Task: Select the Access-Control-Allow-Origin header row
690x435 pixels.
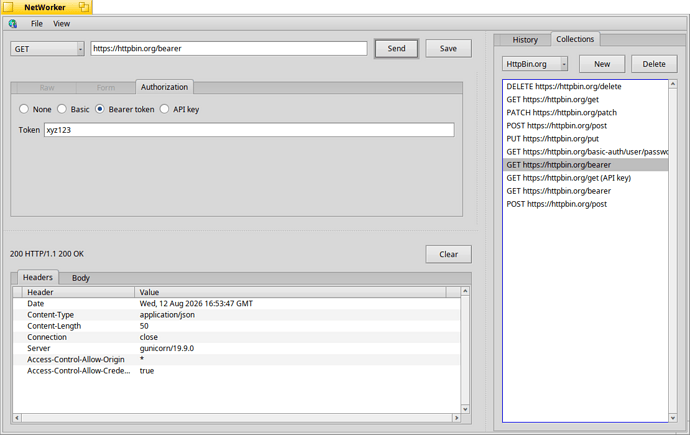Action: pyautogui.click(x=236, y=359)
